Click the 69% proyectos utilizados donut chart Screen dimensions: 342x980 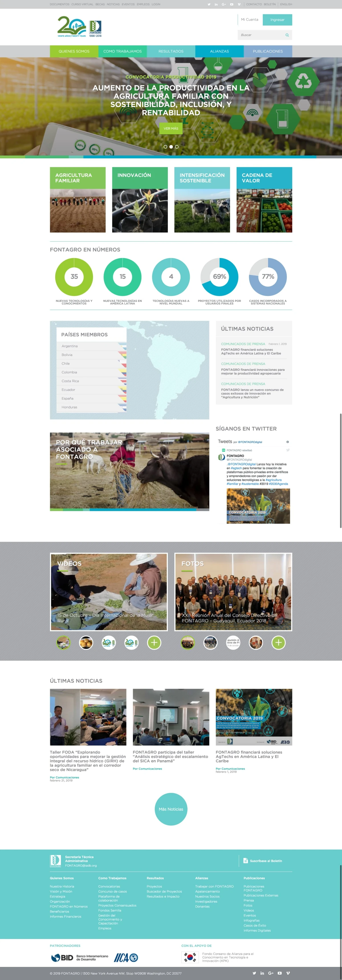[x=219, y=277]
